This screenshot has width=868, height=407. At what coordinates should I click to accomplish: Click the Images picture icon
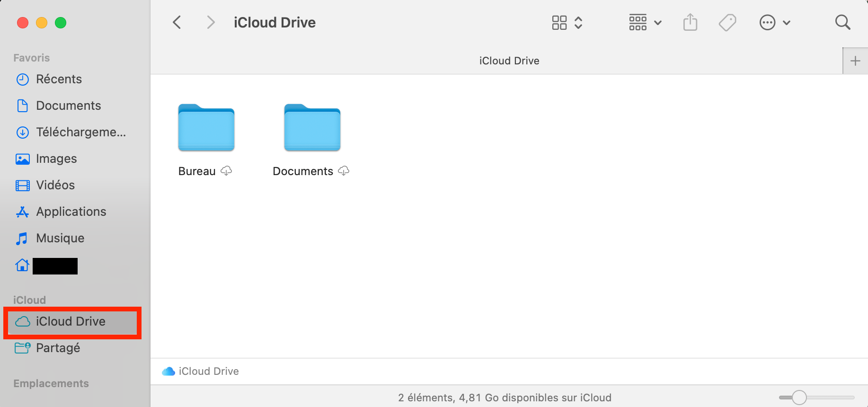click(23, 159)
